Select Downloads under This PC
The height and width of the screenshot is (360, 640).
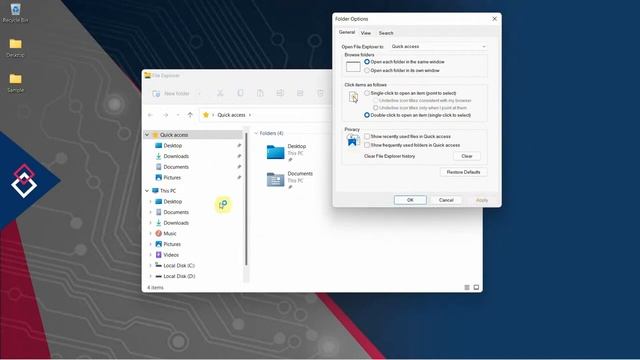coord(176,223)
